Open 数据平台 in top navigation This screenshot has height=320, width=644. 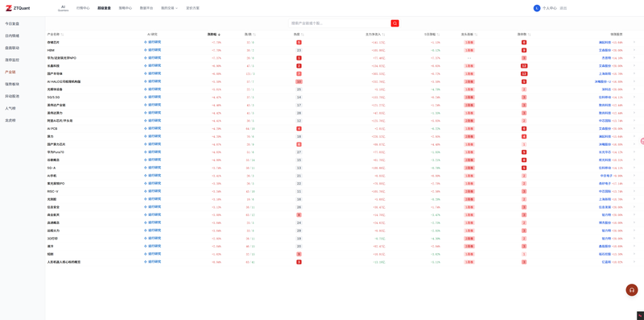click(x=147, y=8)
